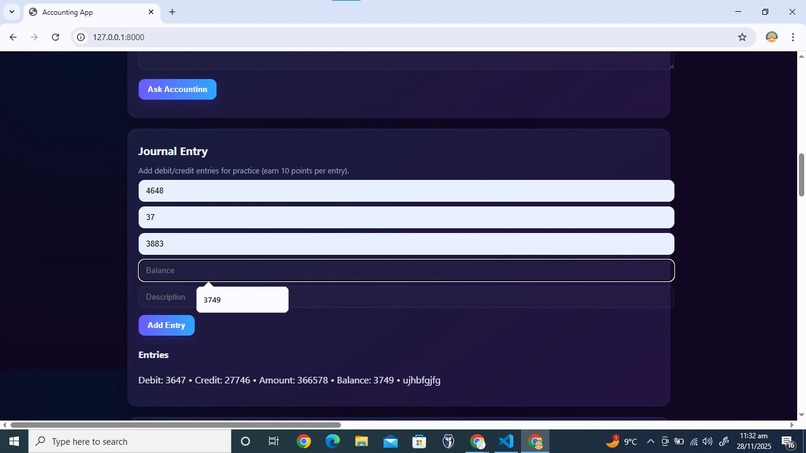Open the penguin-like app icon on taskbar
This screenshot has height=453, width=806.
pyautogui.click(x=448, y=441)
